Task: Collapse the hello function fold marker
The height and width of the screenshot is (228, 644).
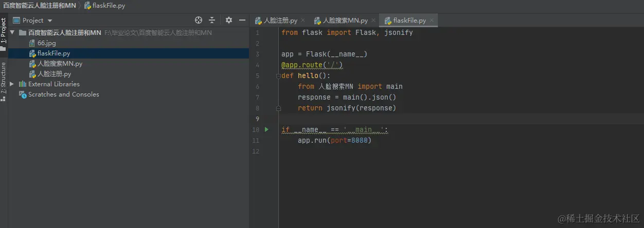Action: (278, 76)
